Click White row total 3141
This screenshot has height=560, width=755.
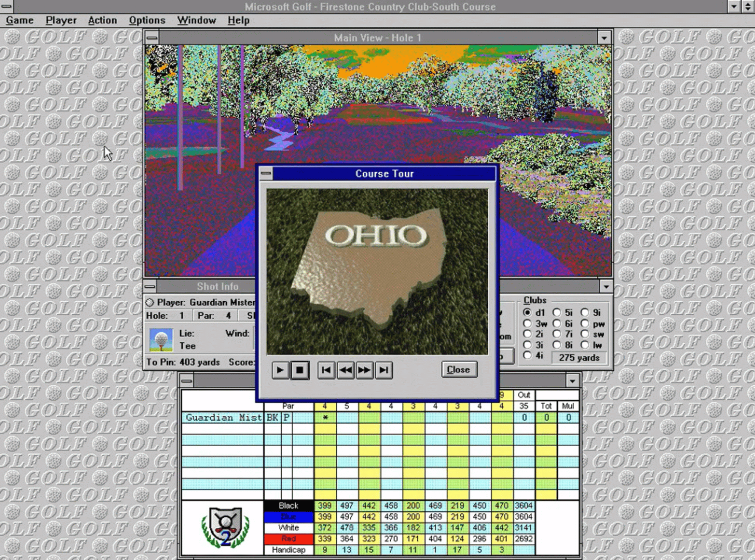pyautogui.click(x=524, y=528)
